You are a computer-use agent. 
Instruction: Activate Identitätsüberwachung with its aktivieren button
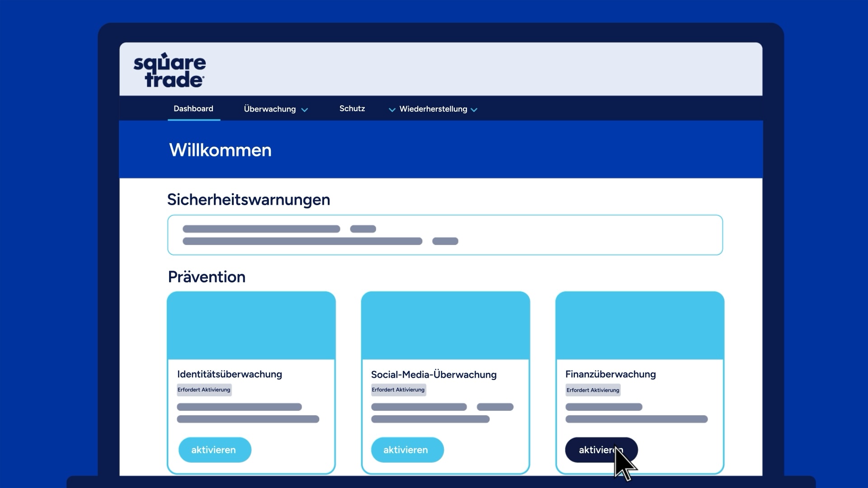[215, 450]
